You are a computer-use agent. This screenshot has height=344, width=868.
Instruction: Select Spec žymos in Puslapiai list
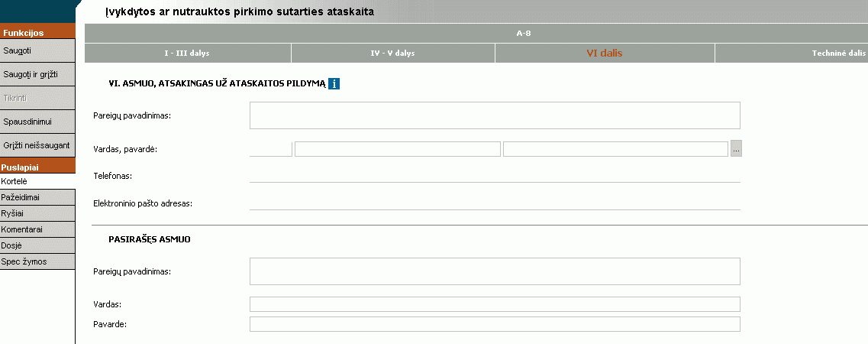click(x=37, y=261)
